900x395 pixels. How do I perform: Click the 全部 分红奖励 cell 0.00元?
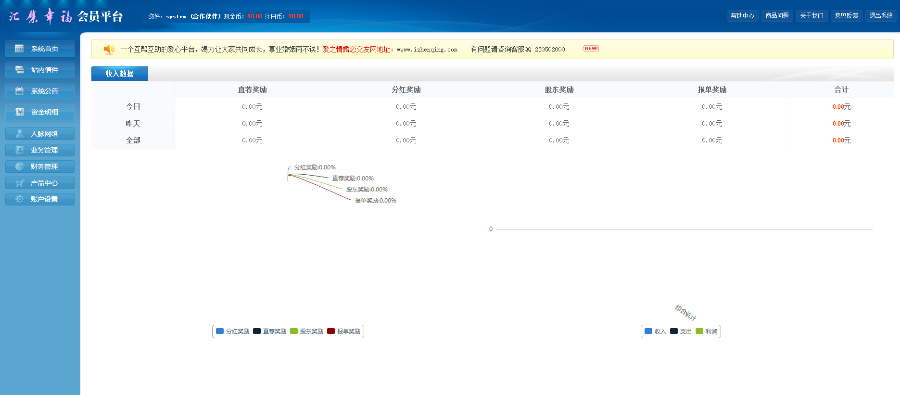[x=406, y=140]
